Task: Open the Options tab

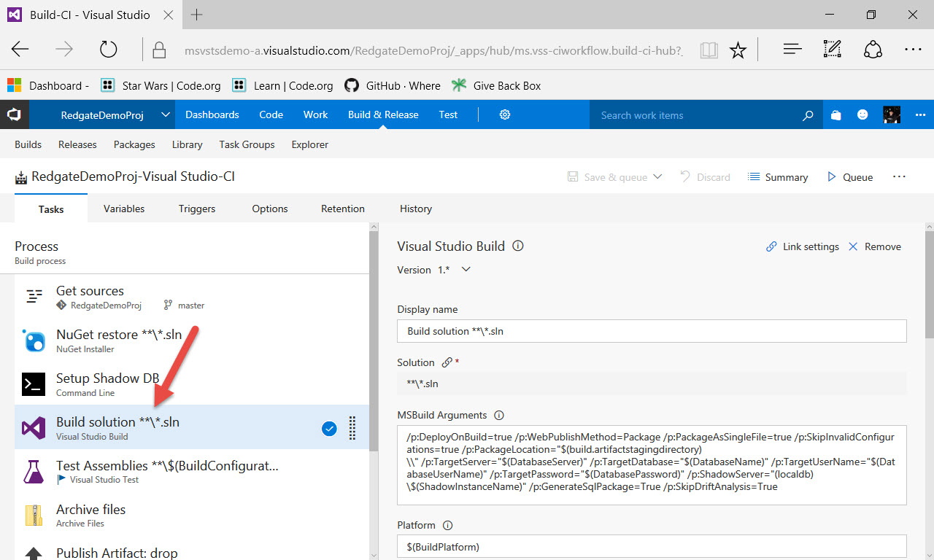Action: (x=270, y=209)
